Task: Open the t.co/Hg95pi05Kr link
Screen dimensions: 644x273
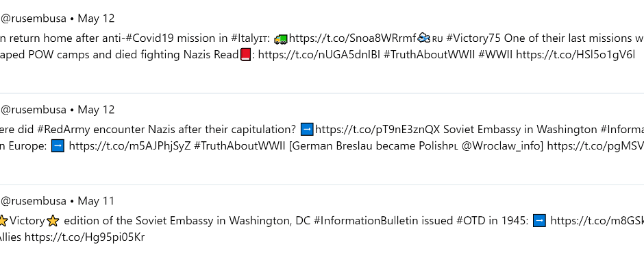Action: point(84,237)
